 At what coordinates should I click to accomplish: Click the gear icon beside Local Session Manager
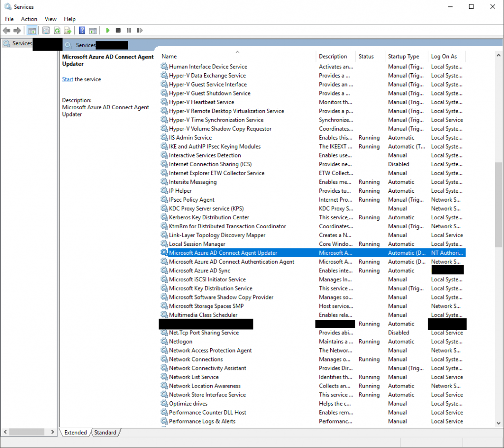pos(164,244)
